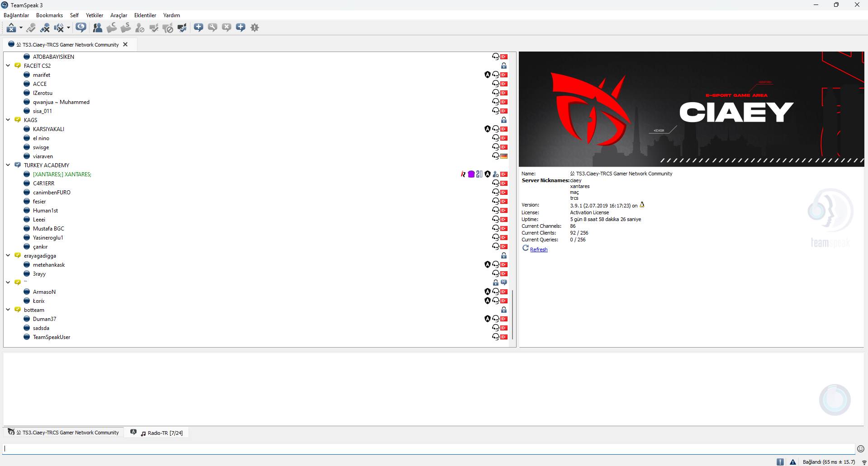The image size is (868, 466).
Task: Click the toolbar icon marked with letter S
Action: click(126, 28)
